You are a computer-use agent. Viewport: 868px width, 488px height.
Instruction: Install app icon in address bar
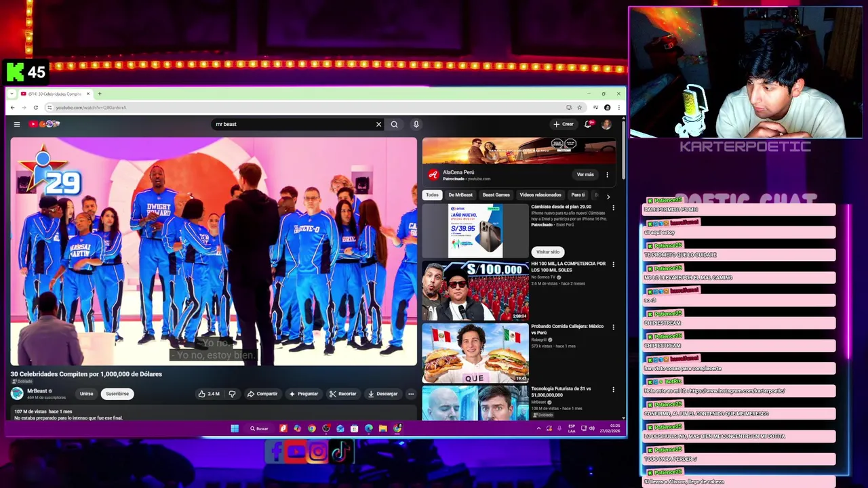pyautogui.click(x=569, y=107)
